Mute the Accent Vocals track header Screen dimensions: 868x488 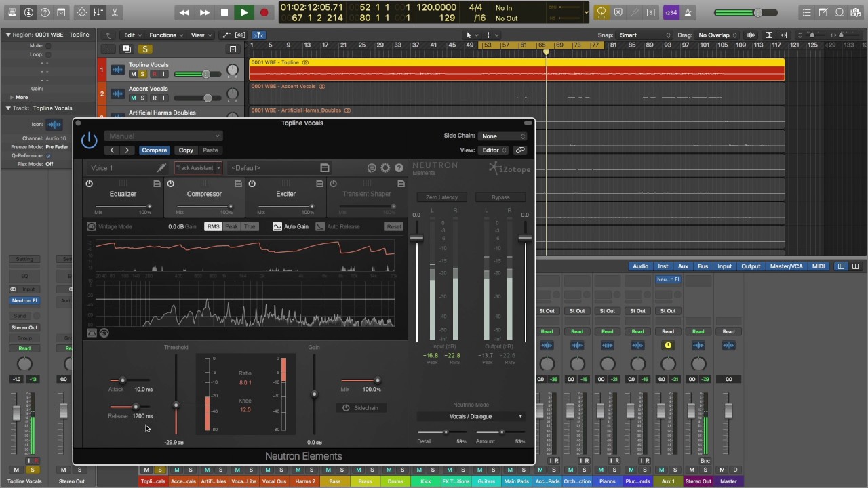coord(134,98)
